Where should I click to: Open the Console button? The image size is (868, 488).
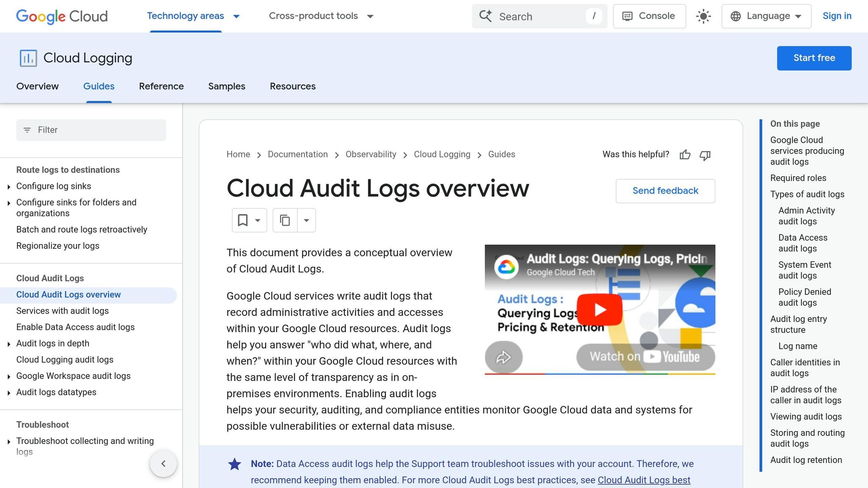tap(649, 16)
